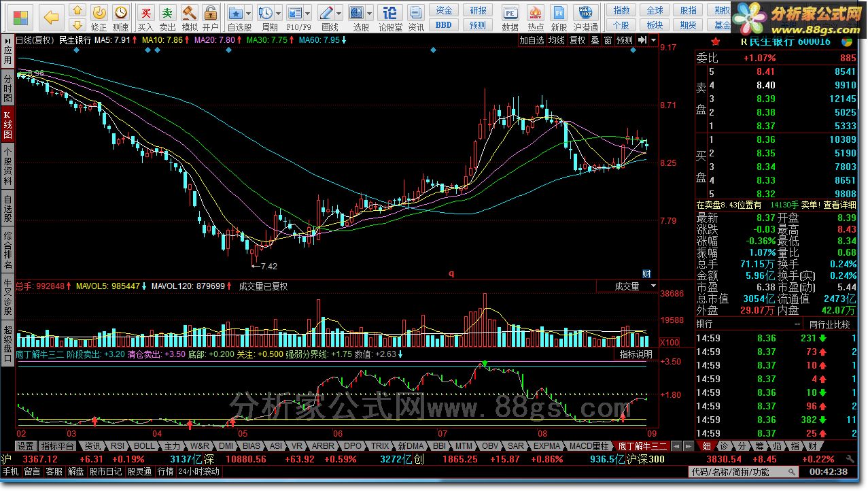Image resolution: width=868 pixels, height=491 pixels.
Task: Switch to the BOLL indicator tab
Action: tap(144, 446)
